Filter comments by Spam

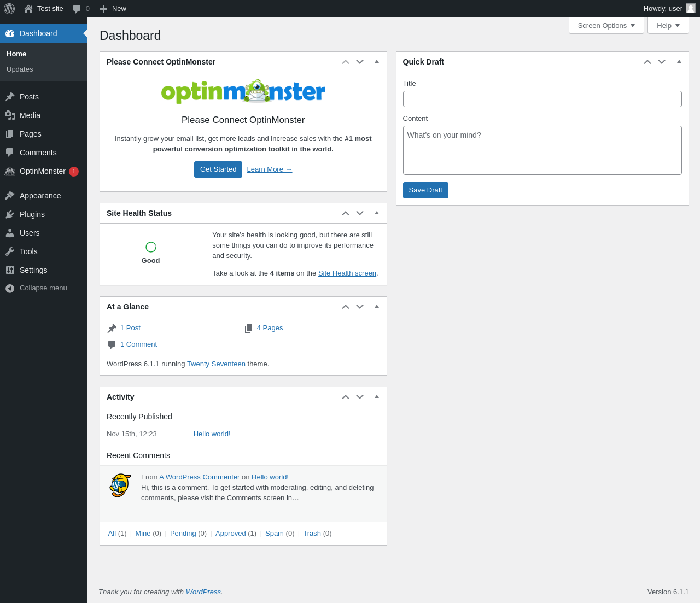(x=275, y=534)
